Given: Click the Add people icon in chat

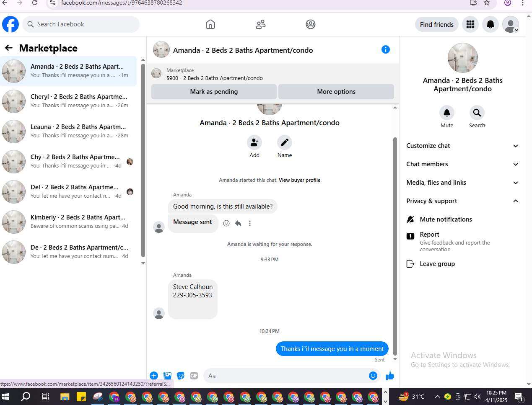Looking at the screenshot, I should tap(254, 142).
